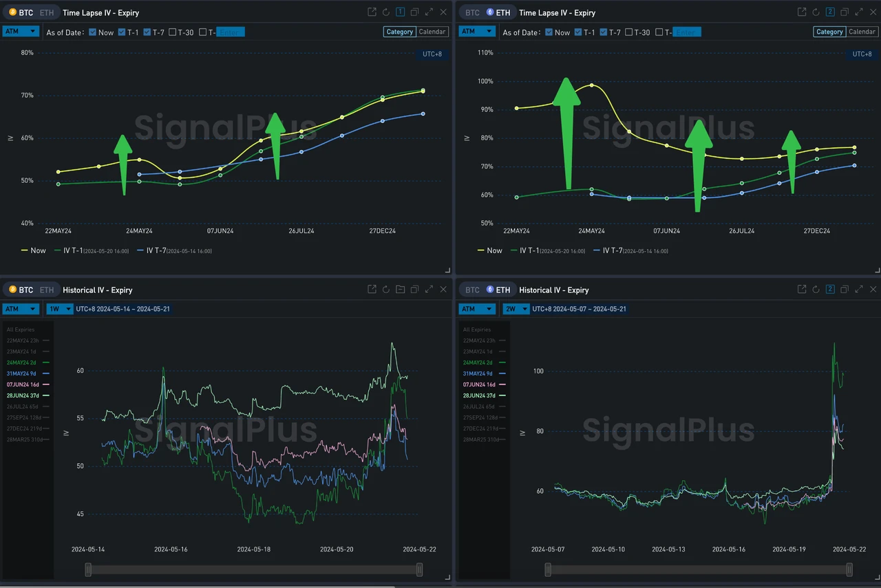Viewport: 881px width, 588px height.
Task: Expand BTC Historical IV chart to fullscreen
Action: pyautogui.click(x=429, y=290)
